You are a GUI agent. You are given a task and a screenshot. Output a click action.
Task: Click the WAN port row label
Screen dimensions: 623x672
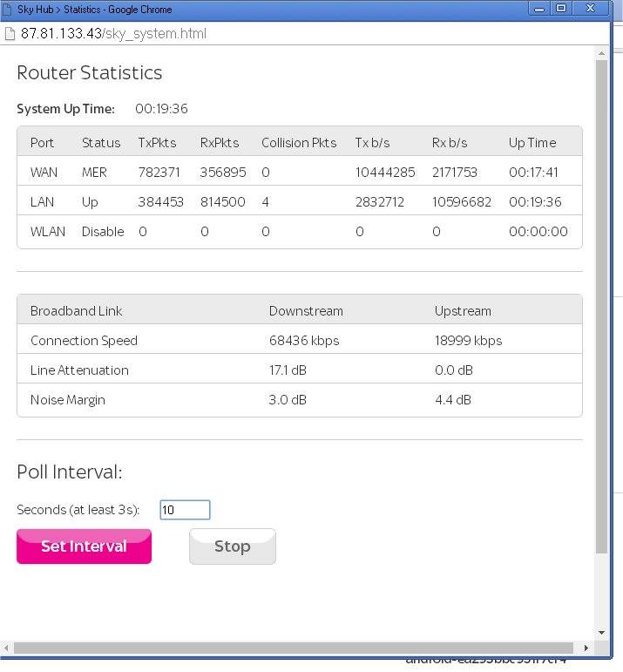[44, 173]
